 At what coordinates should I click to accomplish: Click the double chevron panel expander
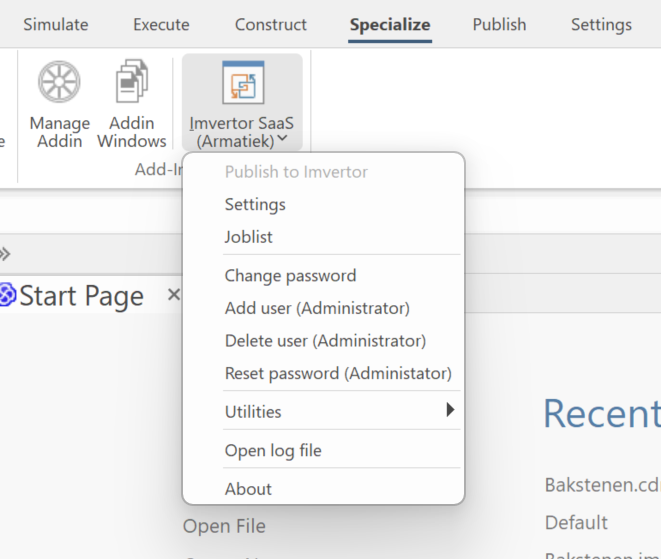tap(5, 253)
